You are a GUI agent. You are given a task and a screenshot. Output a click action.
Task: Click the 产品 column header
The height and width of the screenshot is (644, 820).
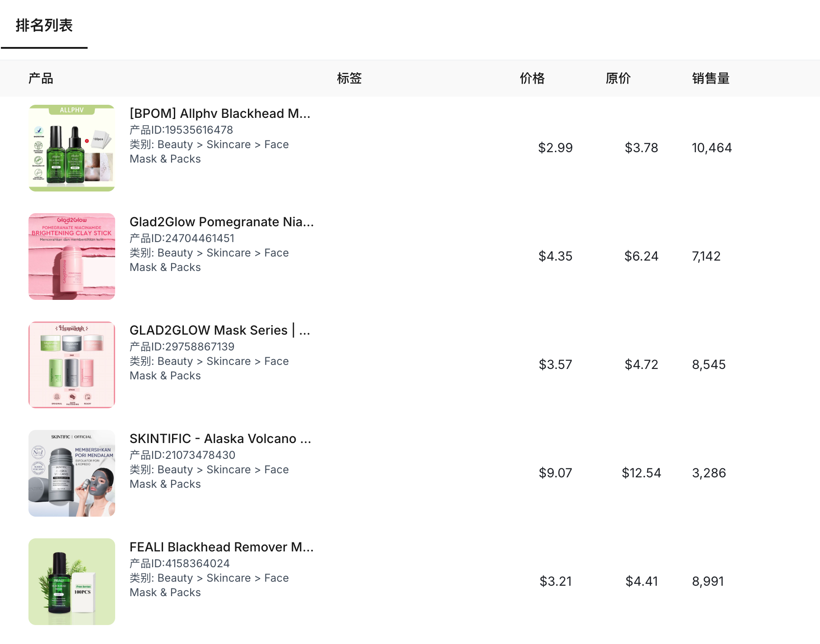(x=41, y=78)
